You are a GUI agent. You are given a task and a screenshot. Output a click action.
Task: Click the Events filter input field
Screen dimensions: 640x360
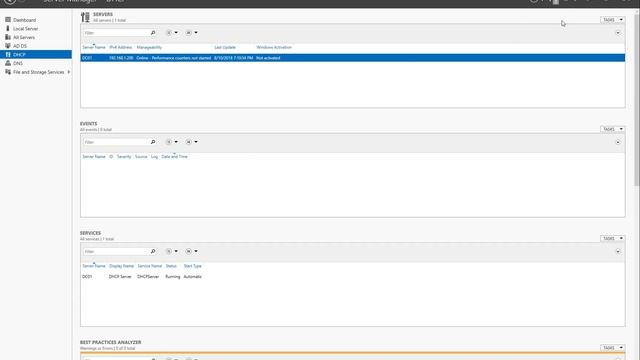click(x=116, y=142)
